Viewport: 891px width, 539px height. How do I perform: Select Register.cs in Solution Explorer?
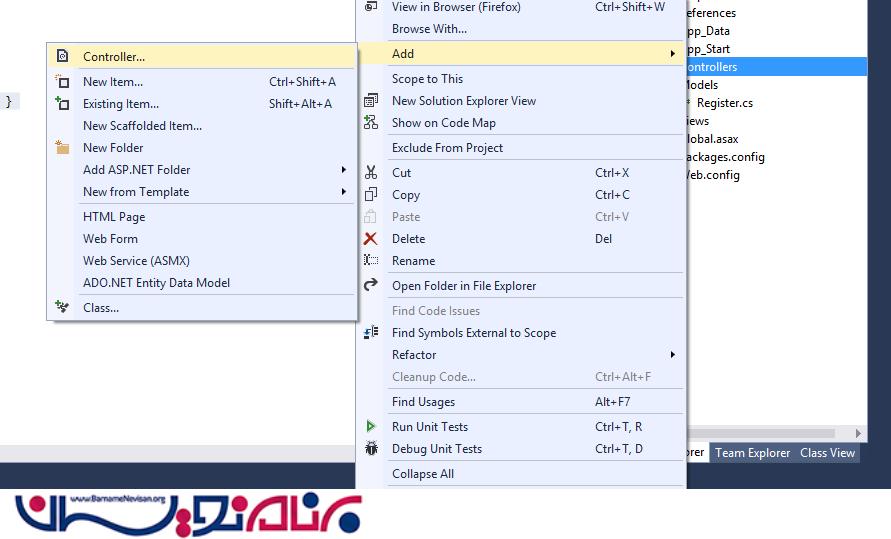point(724,103)
